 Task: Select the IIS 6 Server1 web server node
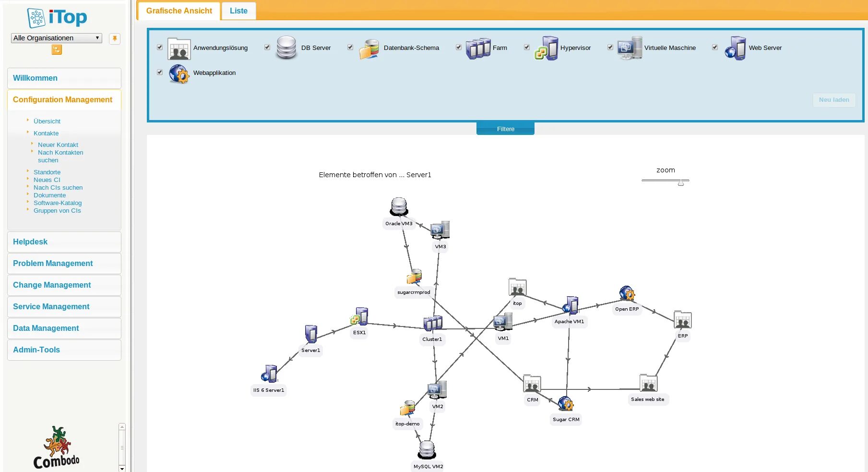(269, 374)
